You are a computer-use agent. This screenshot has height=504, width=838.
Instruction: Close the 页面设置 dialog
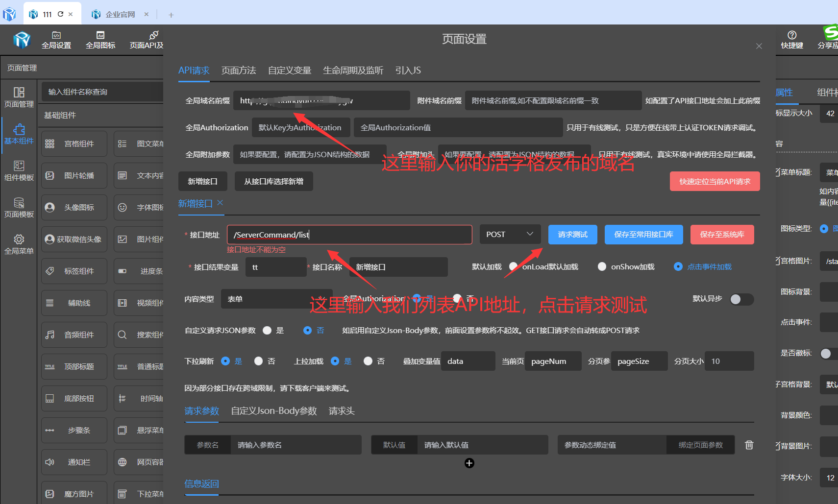click(759, 46)
